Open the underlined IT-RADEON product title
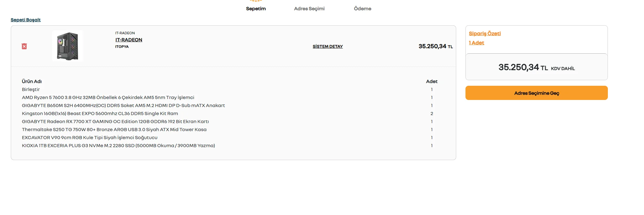Image resolution: width=644 pixels, height=215 pixels. [x=129, y=40]
